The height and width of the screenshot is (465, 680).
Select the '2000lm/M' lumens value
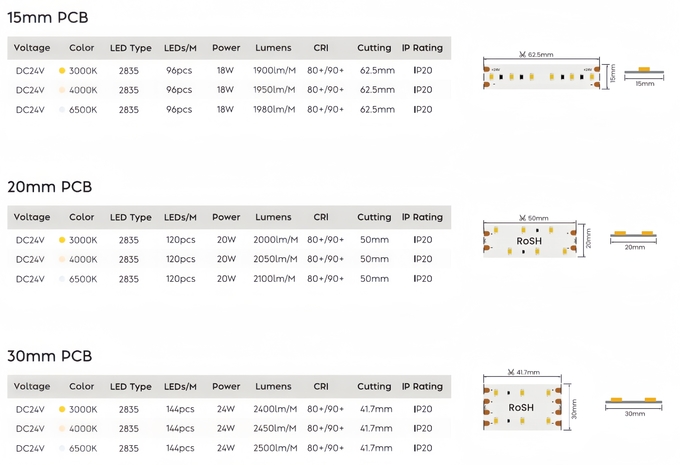pyautogui.click(x=276, y=240)
